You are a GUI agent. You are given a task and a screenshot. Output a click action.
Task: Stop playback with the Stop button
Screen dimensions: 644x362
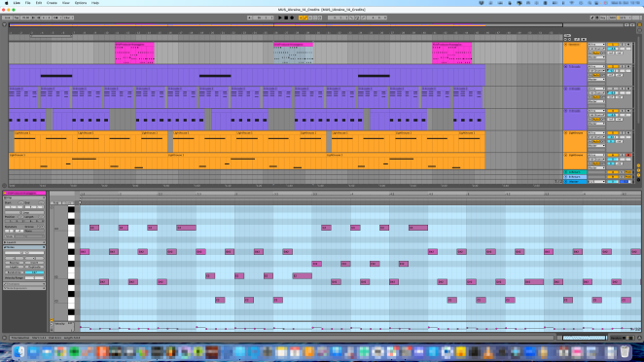pyautogui.click(x=286, y=18)
